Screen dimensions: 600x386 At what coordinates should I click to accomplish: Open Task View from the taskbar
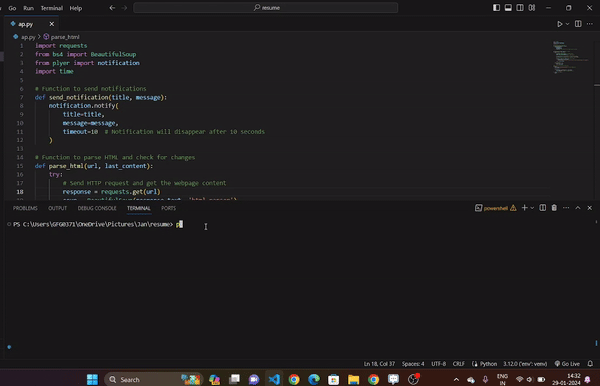click(234, 379)
